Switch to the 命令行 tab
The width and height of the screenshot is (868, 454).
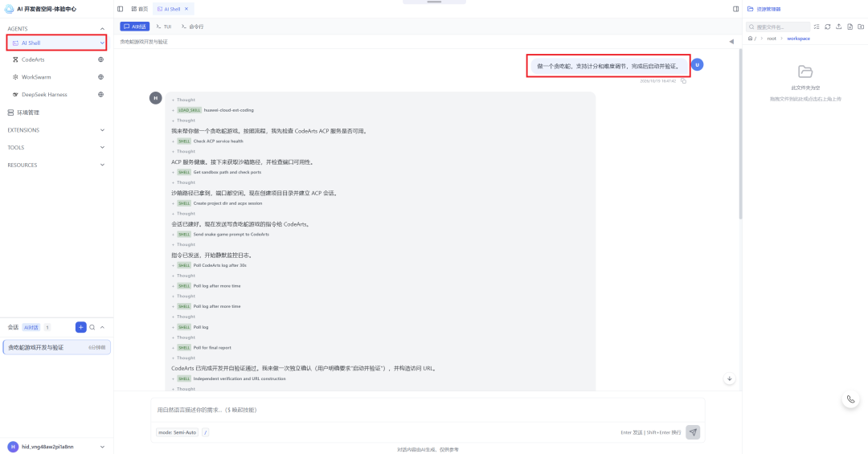pyautogui.click(x=193, y=27)
